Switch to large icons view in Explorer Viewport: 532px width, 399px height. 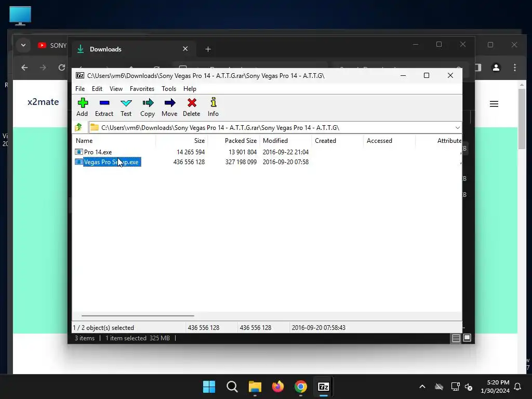tap(467, 338)
